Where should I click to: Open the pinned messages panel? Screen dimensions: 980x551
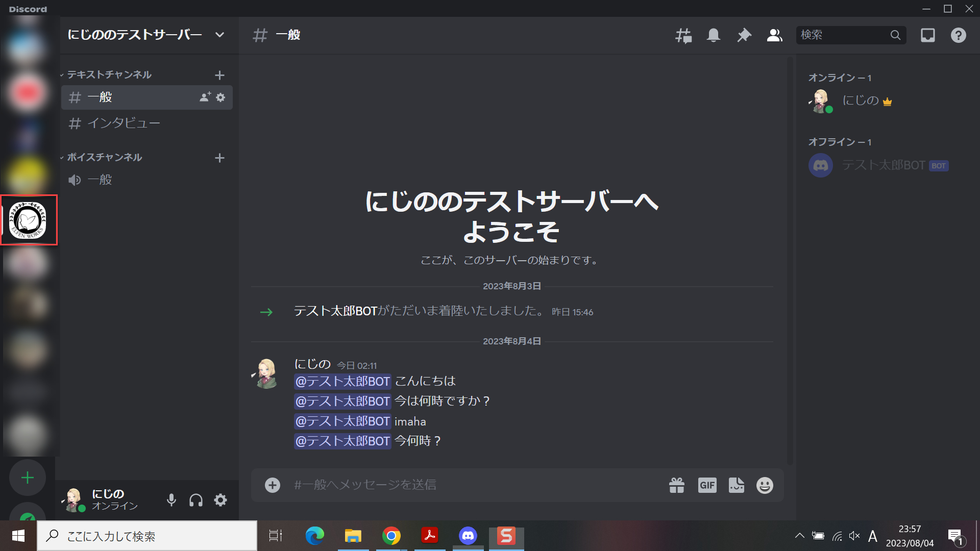pyautogui.click(x=744, y=35)
